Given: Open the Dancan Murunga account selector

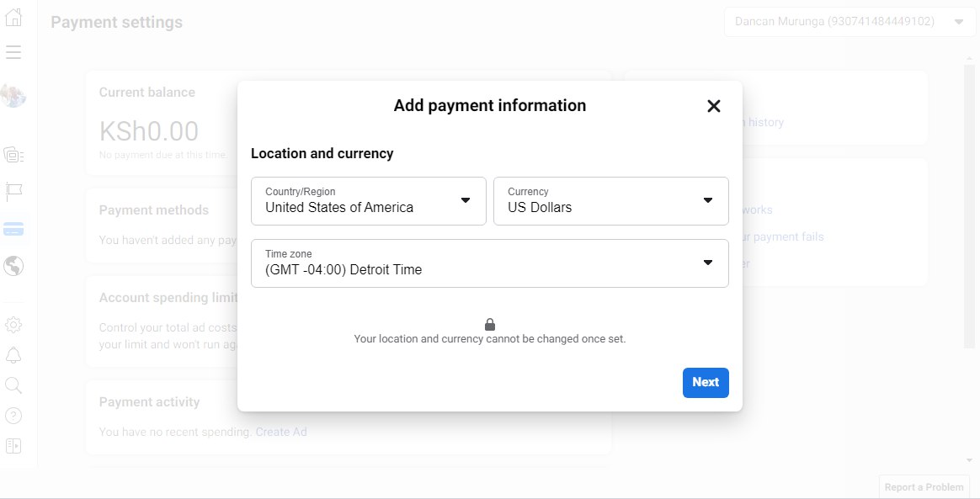Looking at the screenshot, I should tap(850, 22).
